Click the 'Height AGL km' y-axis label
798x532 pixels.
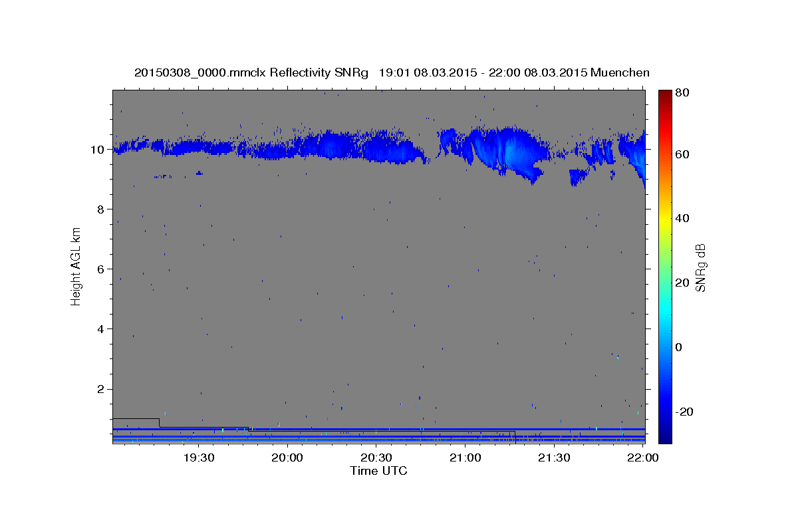coord(76,266)
